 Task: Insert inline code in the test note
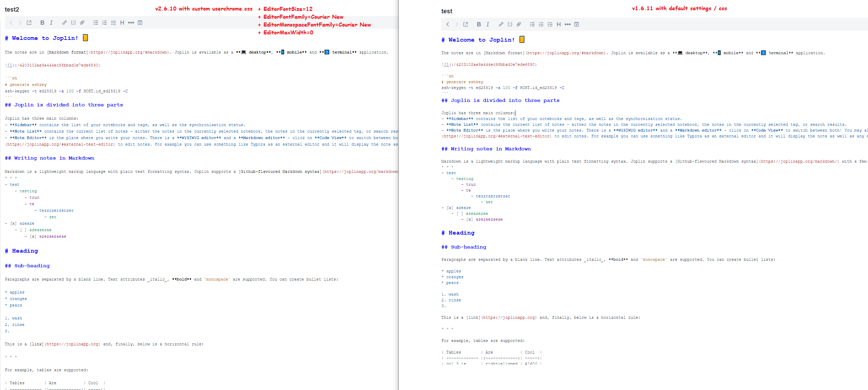pos(510,24)
